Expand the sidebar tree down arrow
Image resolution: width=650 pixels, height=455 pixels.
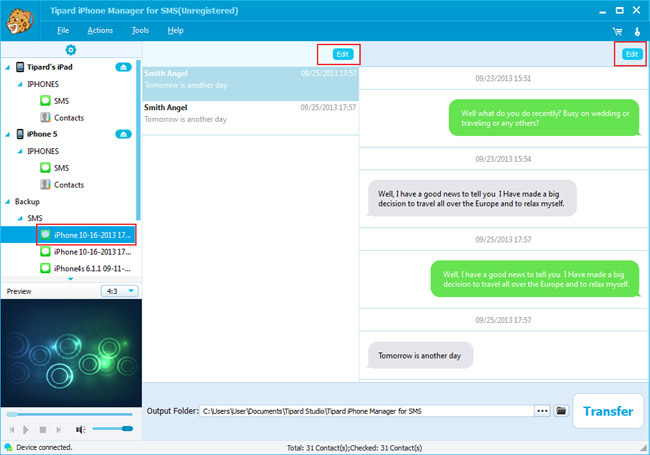70,279
